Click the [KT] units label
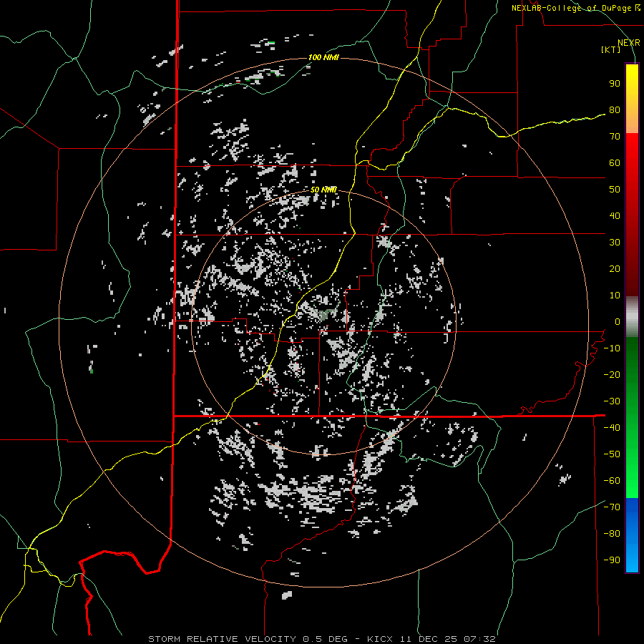The image size is (644, 644). (x=611, y=49)
